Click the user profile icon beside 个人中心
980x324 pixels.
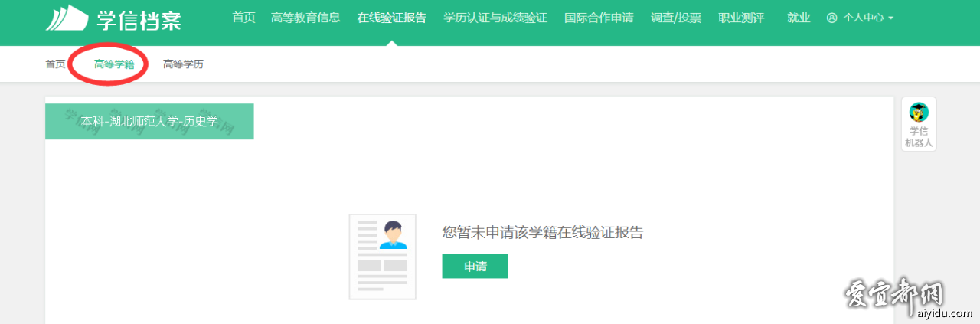coord(832,18)
